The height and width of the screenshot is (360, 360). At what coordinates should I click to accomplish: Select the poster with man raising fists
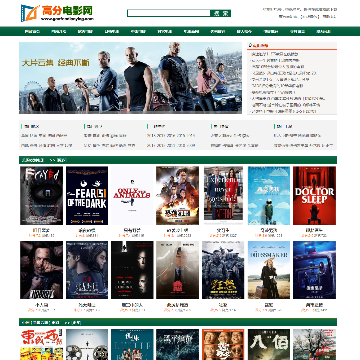(x=41, y=270)
